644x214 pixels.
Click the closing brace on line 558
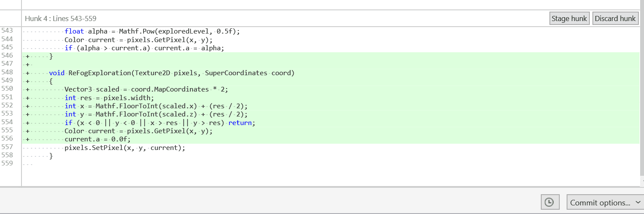coord(51,156)
